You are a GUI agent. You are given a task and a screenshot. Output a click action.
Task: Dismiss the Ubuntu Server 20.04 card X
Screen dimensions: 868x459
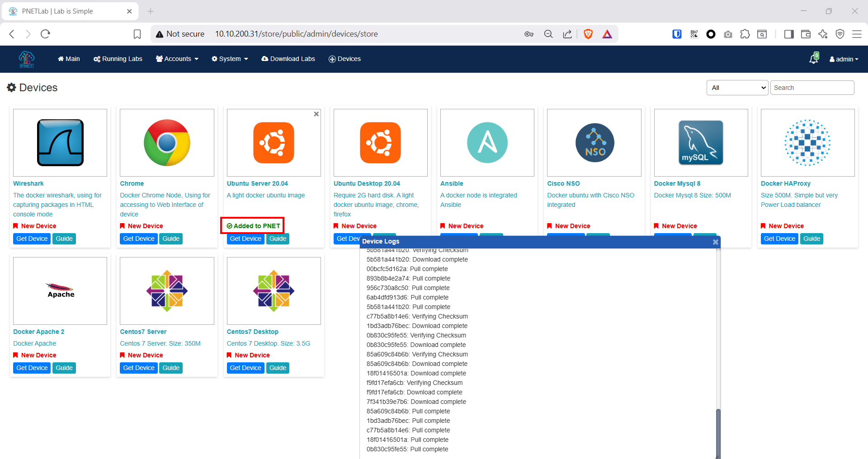pyautogui.click(x=316, y=114)
